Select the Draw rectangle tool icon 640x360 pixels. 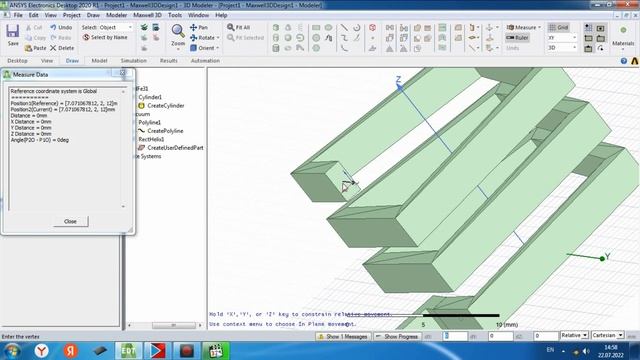[x=316, y=28]
